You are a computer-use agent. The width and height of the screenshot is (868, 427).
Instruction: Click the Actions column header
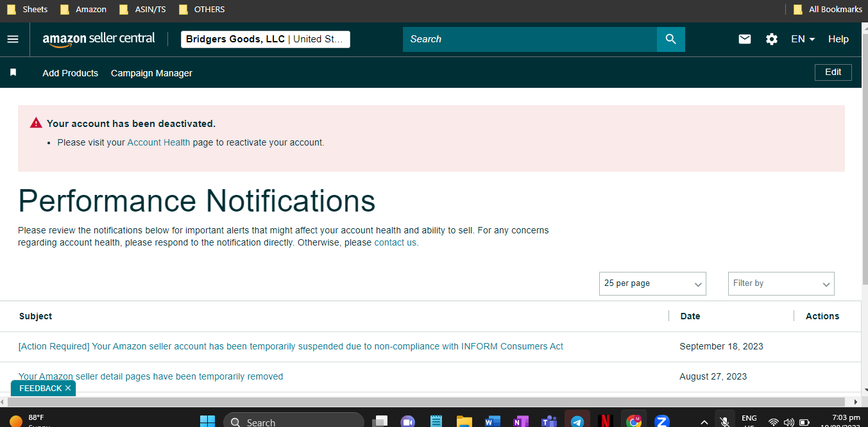(x=822, y=316)
